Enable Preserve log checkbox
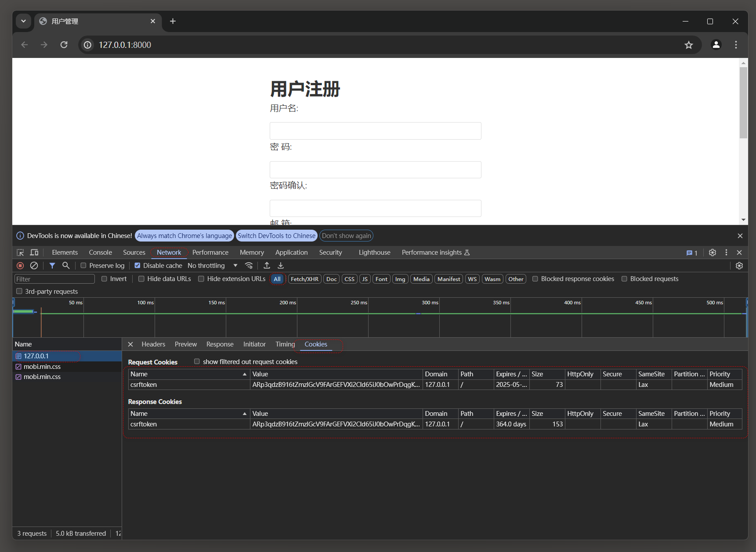Viewport: 756px width, 552px height. tap(83, 266)
